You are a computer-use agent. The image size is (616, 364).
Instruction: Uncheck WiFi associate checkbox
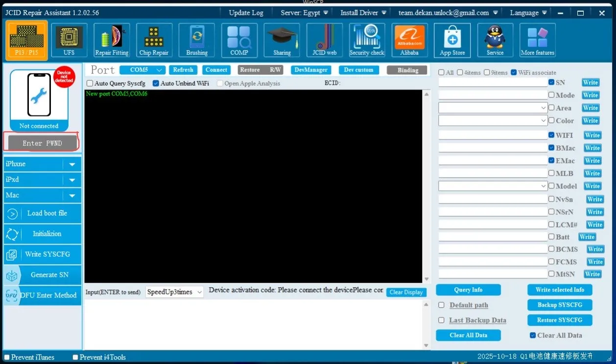click(x=514, y=72)
